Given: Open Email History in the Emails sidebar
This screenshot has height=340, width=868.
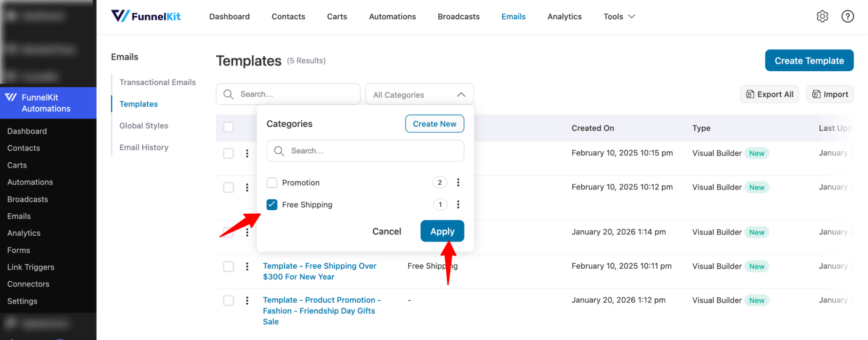Looking at the screenshot, I should [144, 147].
